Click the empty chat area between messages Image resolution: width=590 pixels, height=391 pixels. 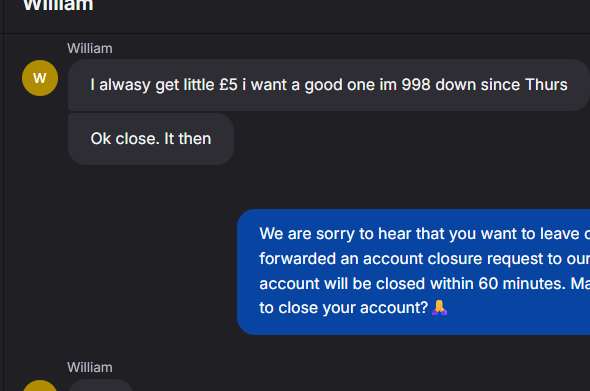pos(151,263)
